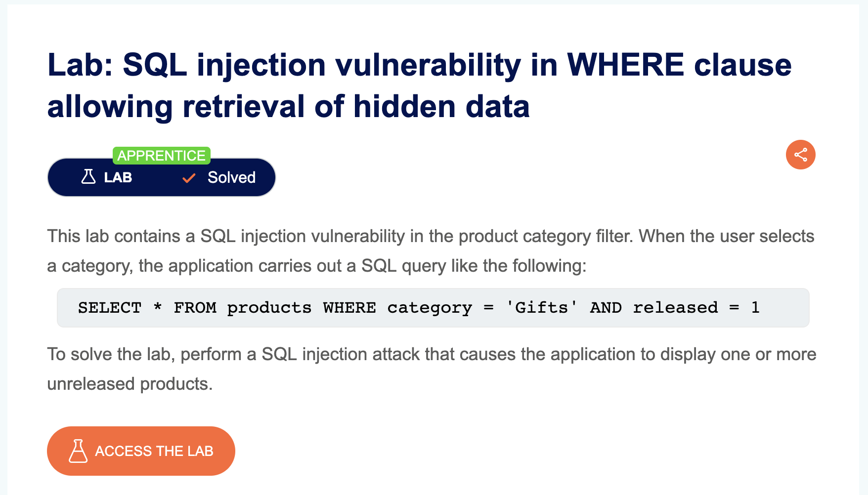
Task: Click the paragraph beginning 'This lab contains'
Action: tap(431, 251)
